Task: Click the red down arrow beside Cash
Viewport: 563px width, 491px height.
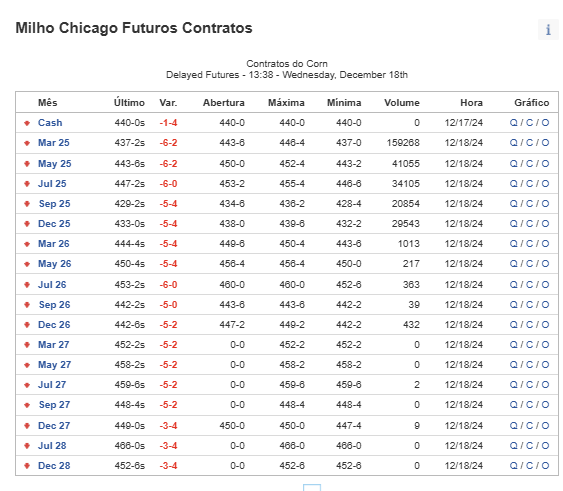Action: pyautogui.click(x=27, y=123)
